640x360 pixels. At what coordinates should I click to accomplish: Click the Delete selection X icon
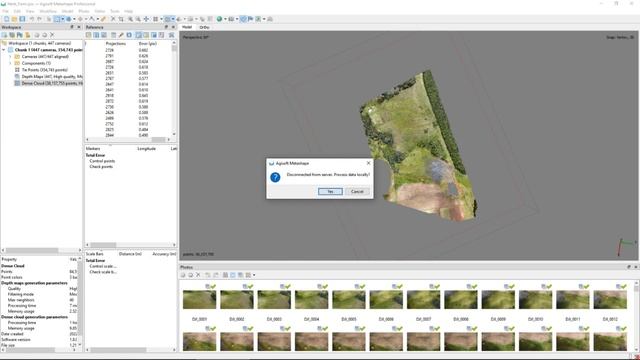[113, 19]
